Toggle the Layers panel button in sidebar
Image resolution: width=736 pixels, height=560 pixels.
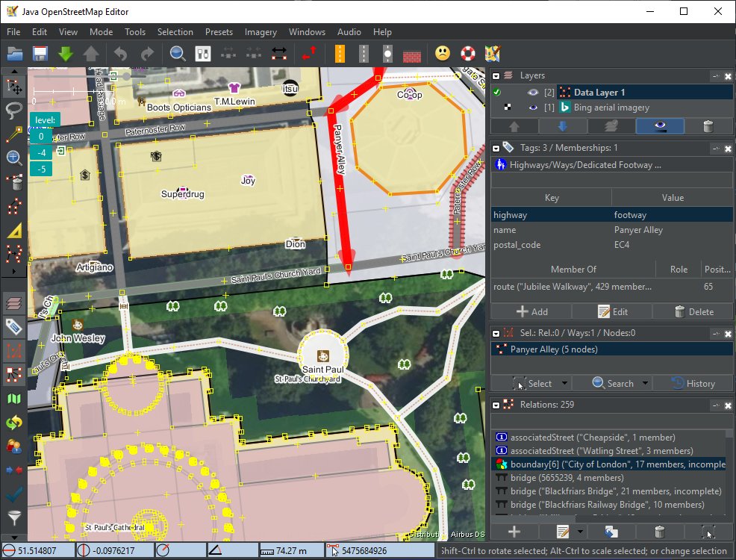[x=14, y=303]
